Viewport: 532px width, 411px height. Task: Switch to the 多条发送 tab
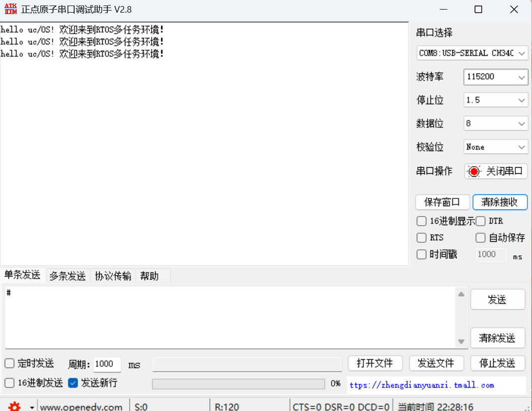[68, 276]
